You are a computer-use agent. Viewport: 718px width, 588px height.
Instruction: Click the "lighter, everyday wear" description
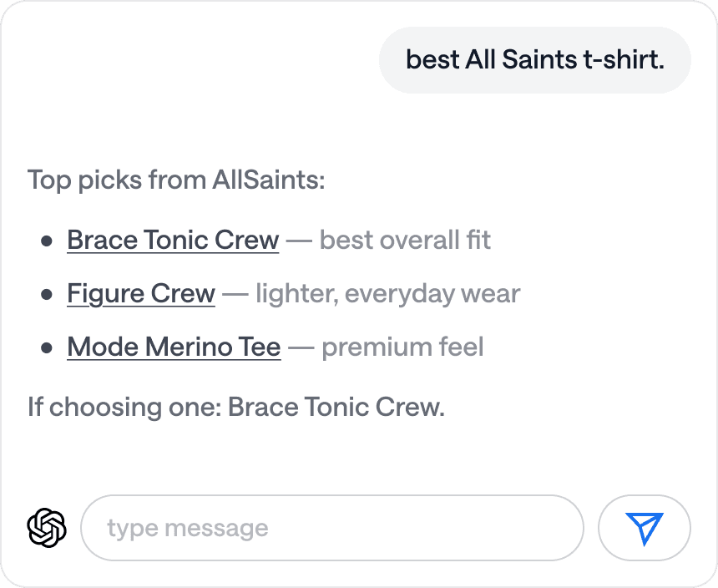(x=387, y=294)
